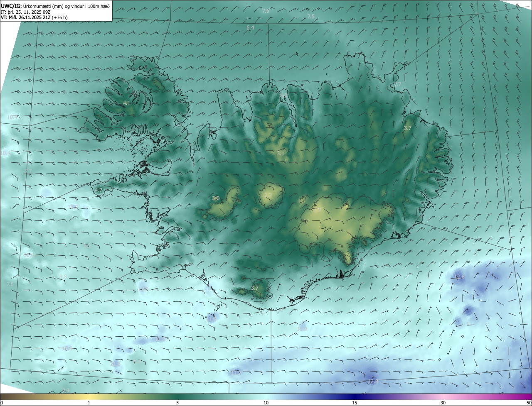Viewport: 532px width, 406px height.
Task: Click the '12.6' value over the blue area
Action: point(459,277)
